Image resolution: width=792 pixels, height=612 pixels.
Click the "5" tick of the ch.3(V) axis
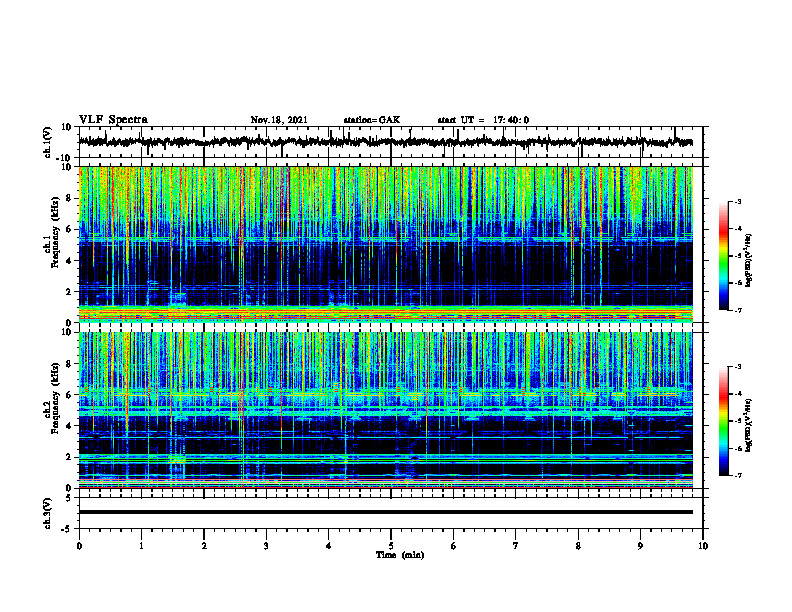(x=69, y=498)
